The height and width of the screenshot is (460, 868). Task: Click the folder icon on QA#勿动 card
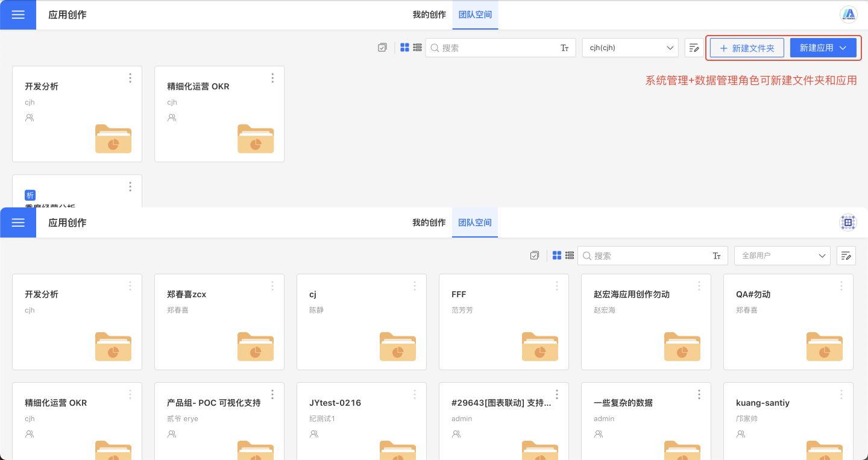click(825, 347)
